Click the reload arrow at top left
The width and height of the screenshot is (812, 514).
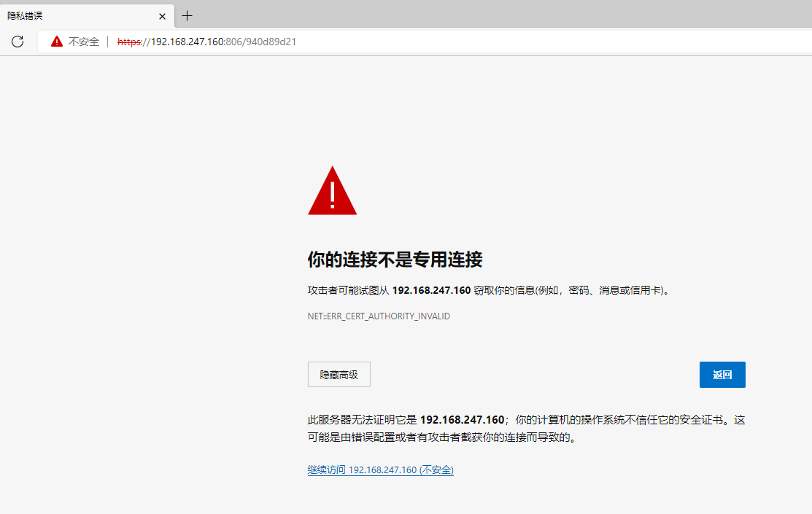coord(18,42)
